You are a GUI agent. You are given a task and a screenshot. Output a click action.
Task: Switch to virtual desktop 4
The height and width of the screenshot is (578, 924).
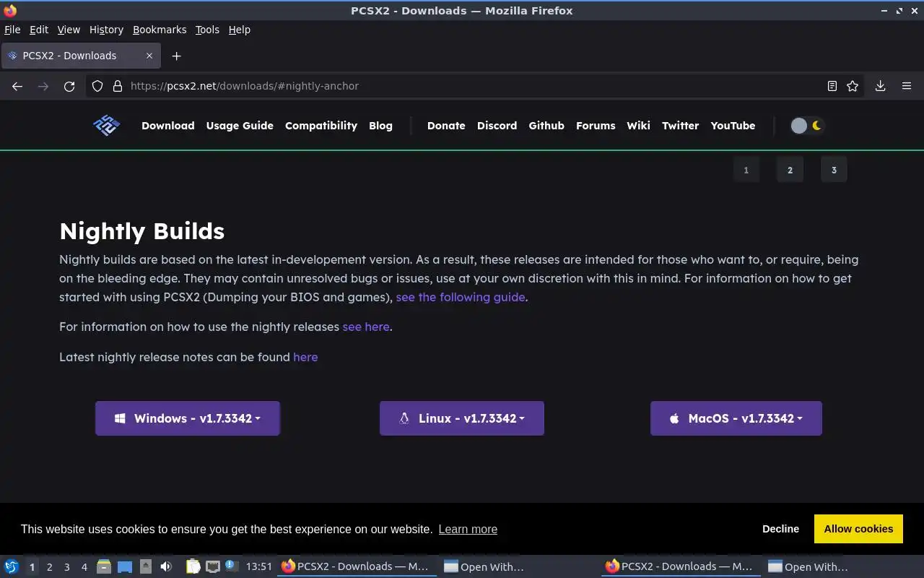(84, 567)
